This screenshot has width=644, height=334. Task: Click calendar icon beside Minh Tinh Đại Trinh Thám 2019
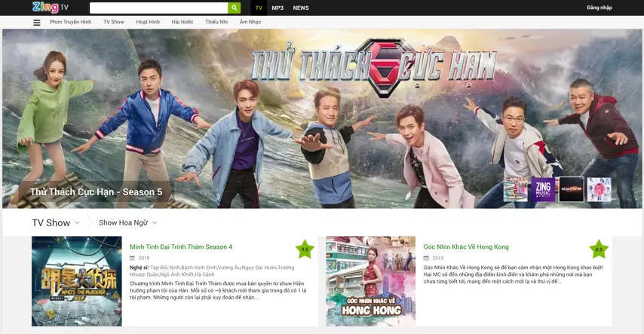point(132,258)
